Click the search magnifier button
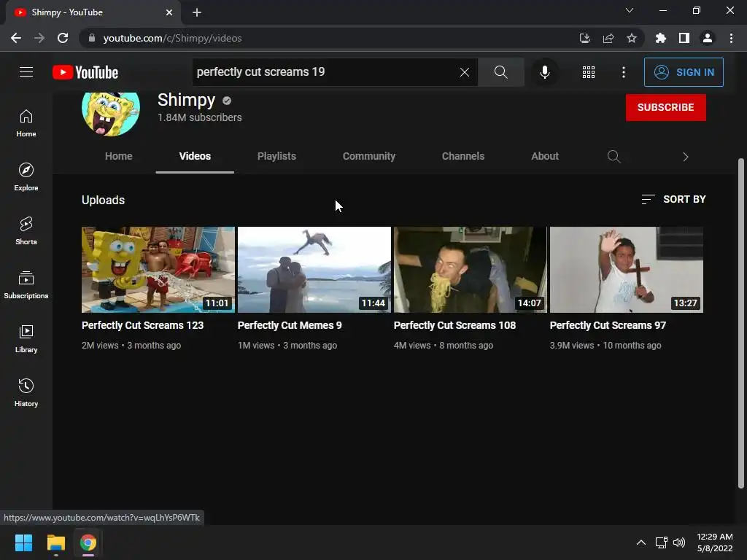 coord(500,72)
